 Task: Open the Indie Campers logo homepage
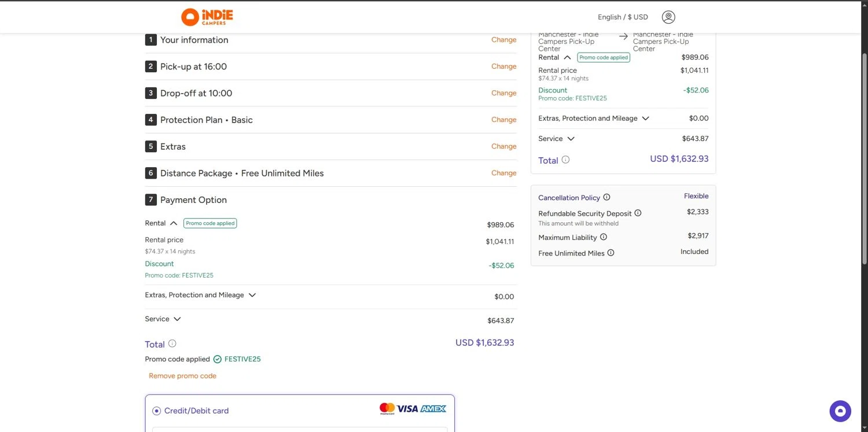[207, 17]
